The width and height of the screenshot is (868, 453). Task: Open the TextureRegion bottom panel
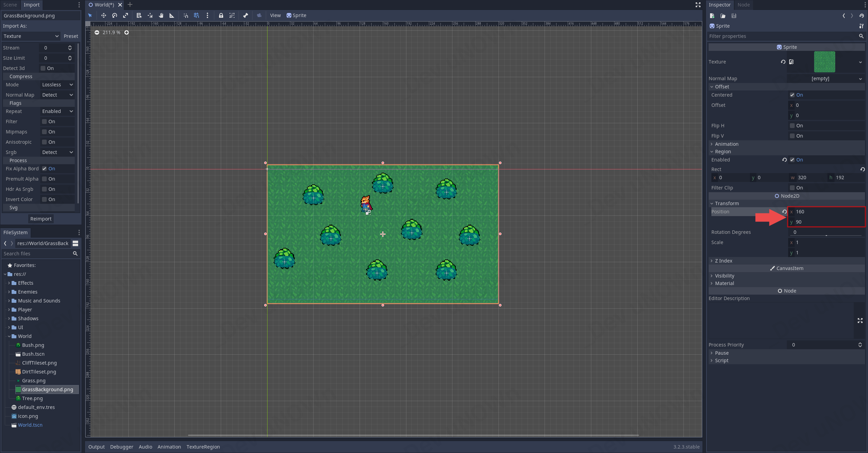point(203,447)
